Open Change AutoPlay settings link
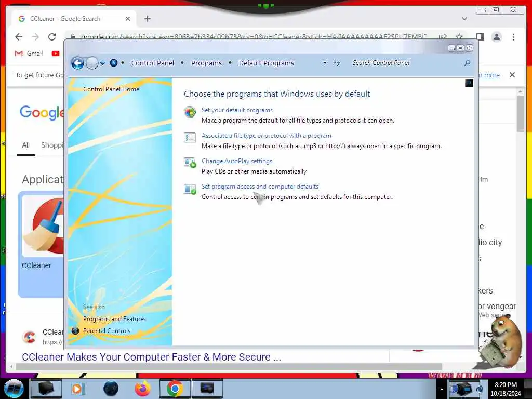This screenshot has height=399, width=532. (x=237, y=161)
